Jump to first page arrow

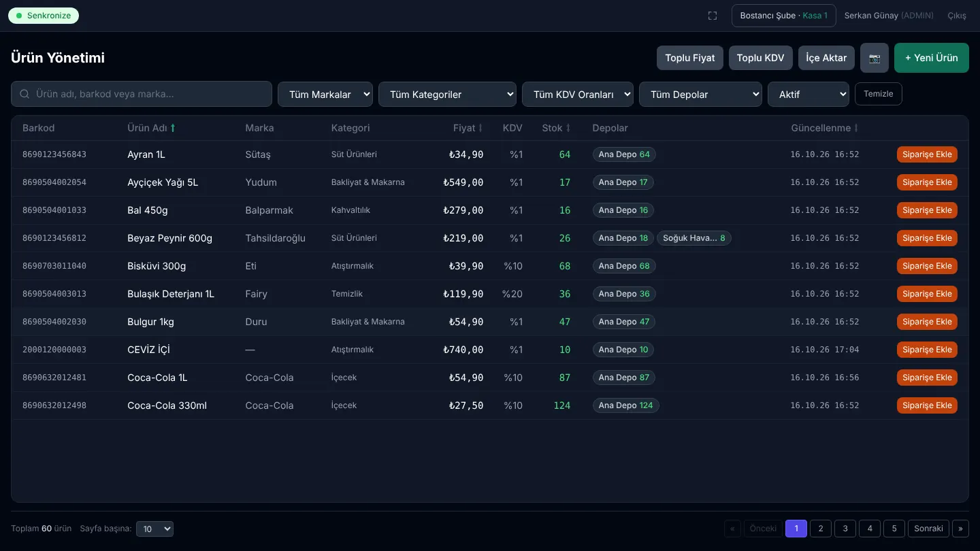click(x=733, y=529)
